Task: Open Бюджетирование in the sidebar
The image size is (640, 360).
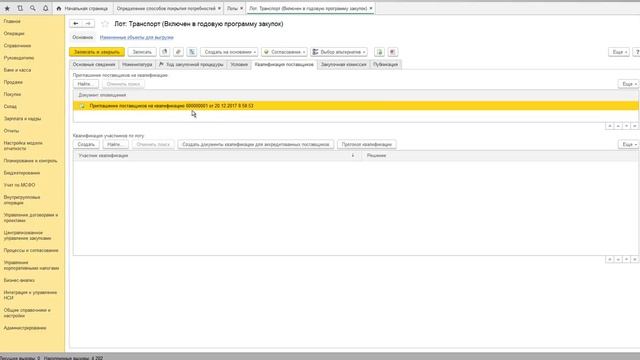Action: (x=22, y=173)
